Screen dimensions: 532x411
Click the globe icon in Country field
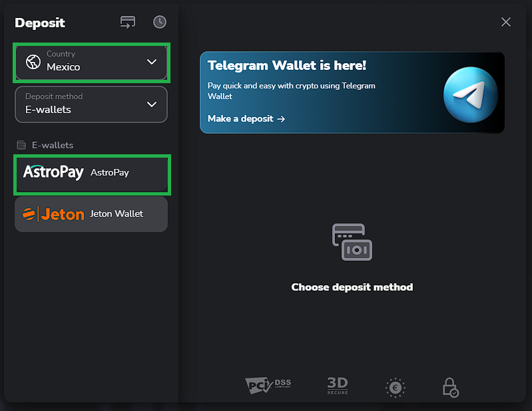point(33,62)
